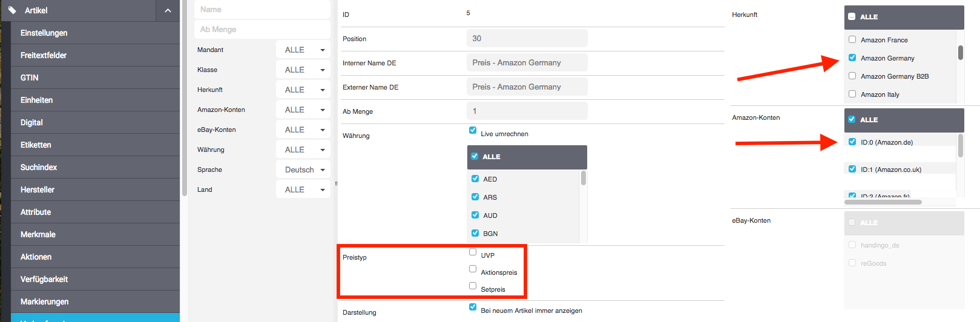Toggle ALLE in the Herkunft list header
Image resolution: width=980 pixels, height=322 pixels.
point(852,17)
